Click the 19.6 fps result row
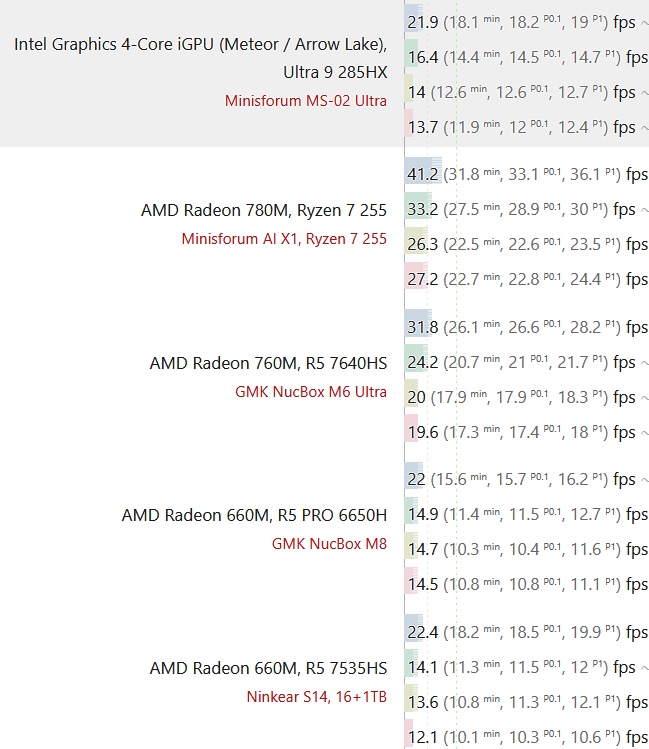Screen dimensions: 649x749 pos(527,432)
